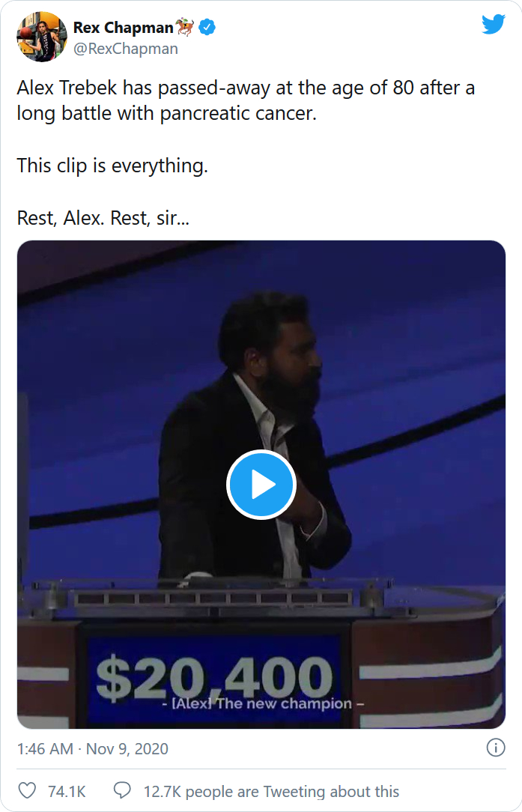Click the 74.1K like count
The height and width of the screenshot is (812, 522).
point(67,791)
